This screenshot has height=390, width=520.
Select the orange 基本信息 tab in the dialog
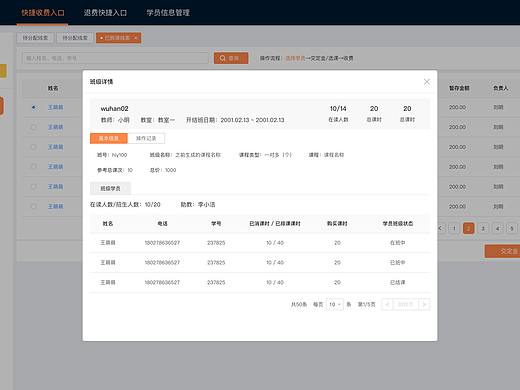(x=109, y=138)
